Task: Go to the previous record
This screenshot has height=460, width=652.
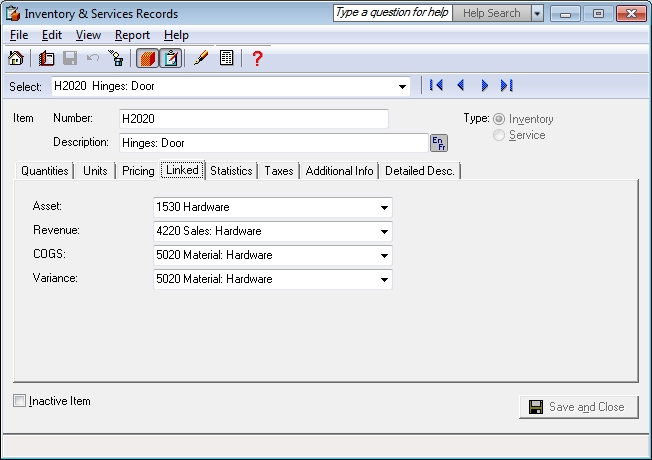Action: (x=460, y=86)
